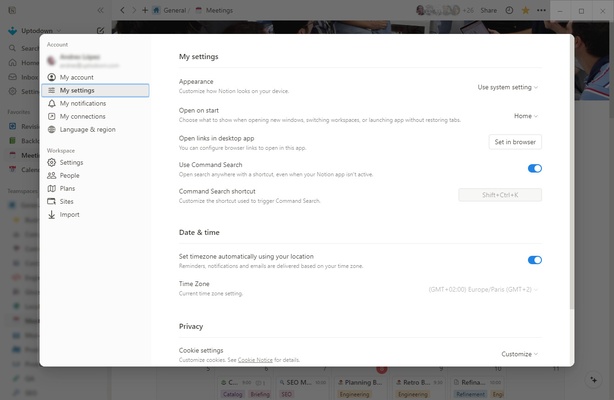614x400 pixels.
Task: Open the Cookie Notice link
Action: pos(255,360)
